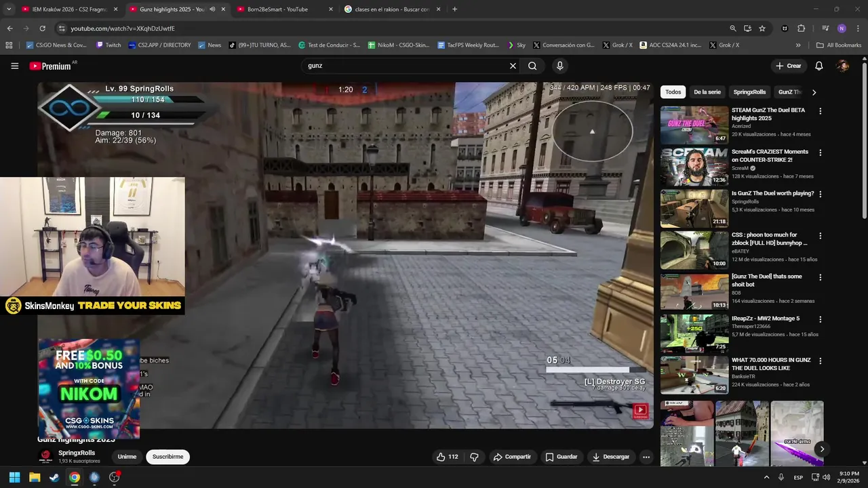The image size is (868, 488).
Task: Go to YouTube Premium home logo
Action: pyautogui.click(x=51, y=66)
